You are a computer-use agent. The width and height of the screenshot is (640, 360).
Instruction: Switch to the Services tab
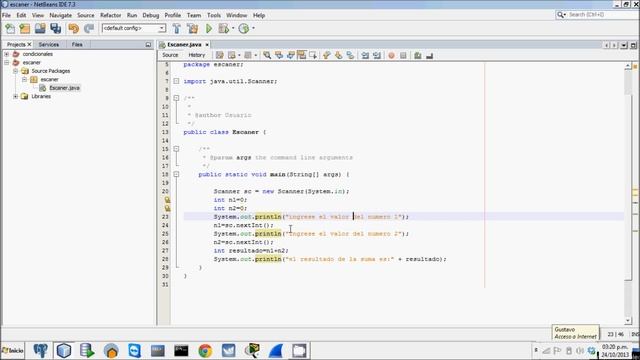click(x=49, y=44)
